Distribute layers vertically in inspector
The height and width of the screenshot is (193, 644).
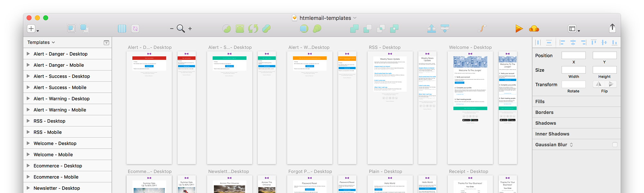(549, 42)
